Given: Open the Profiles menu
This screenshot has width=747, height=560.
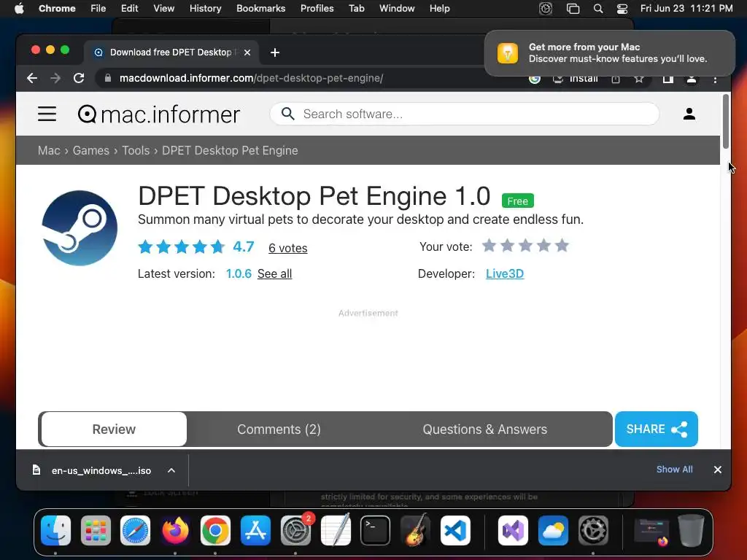Looking at the screenshot, I should (x=317, y=9).
